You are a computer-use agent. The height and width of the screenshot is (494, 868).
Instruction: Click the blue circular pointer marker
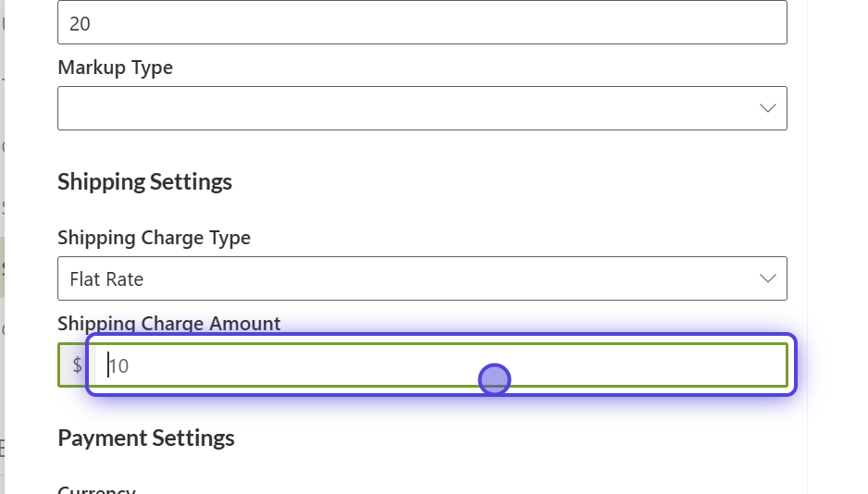click(494, 379)
